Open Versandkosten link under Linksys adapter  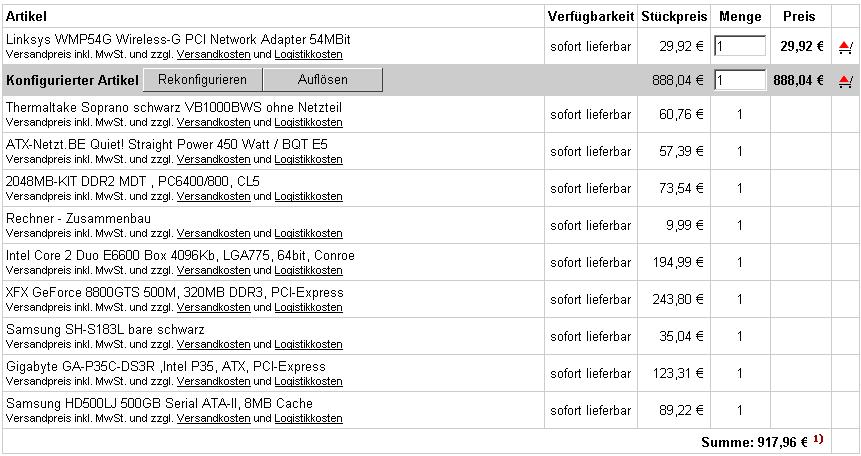[213, 53]
